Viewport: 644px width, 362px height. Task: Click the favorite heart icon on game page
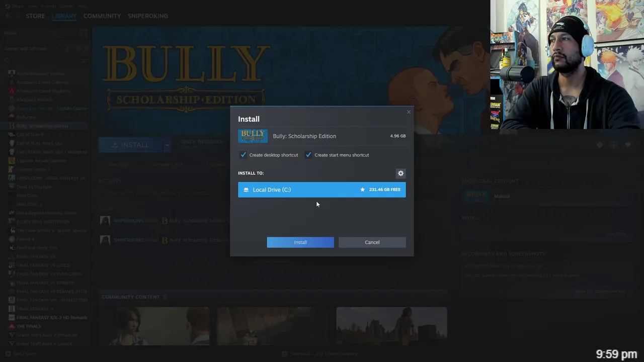tap(628, 145)
